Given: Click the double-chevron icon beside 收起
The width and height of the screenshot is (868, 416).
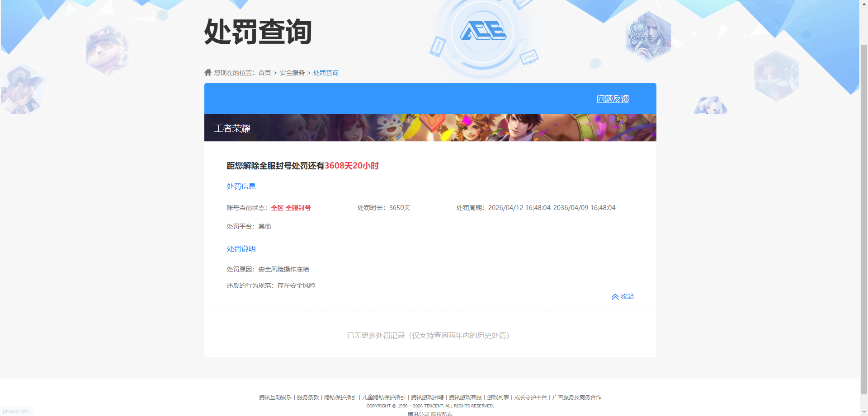Looking at the screenshot, I should [615, 297].
